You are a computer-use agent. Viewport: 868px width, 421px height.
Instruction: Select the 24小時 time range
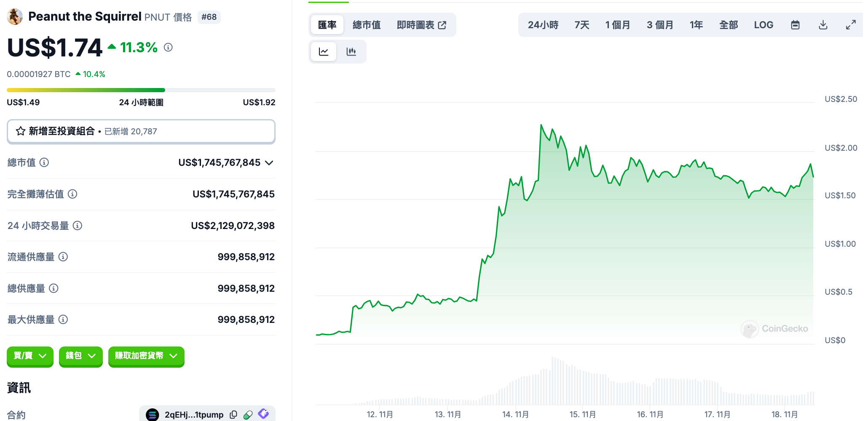pos(543,25)
